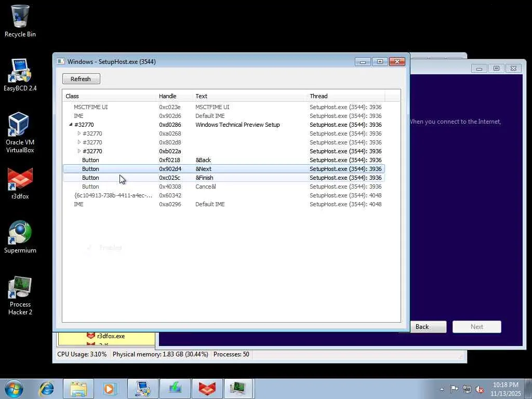Click thread SetupHost.exe (3544): 4048 on 0x60342 row

[345, 195]
